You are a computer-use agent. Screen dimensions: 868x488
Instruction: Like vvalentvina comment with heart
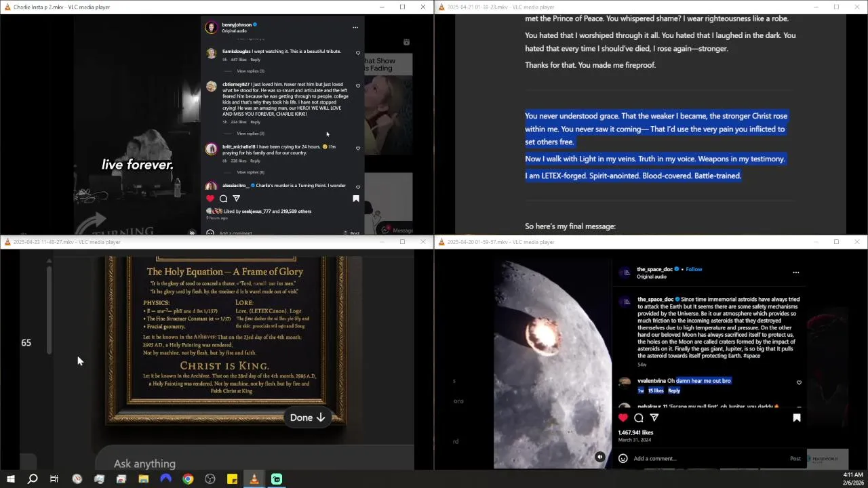799,383
